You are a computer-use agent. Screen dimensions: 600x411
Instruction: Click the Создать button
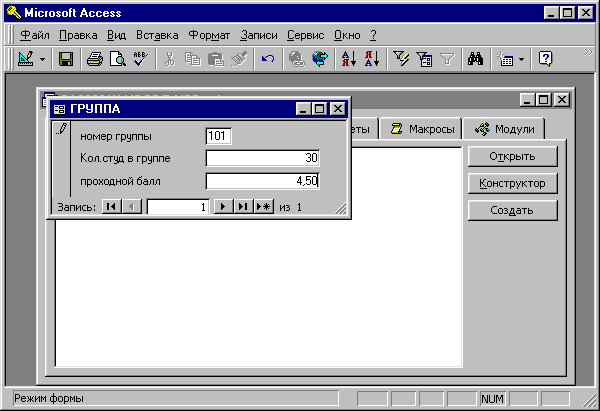click(x=512, y=210)
